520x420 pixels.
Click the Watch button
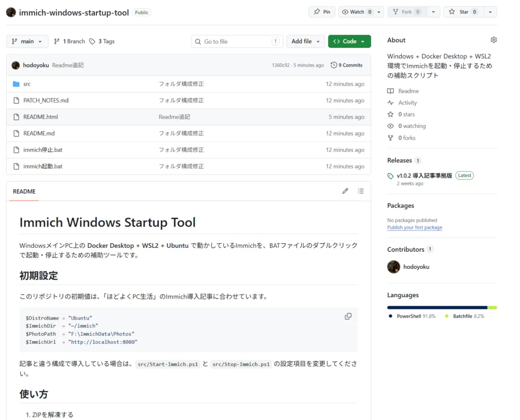(357, 12)
